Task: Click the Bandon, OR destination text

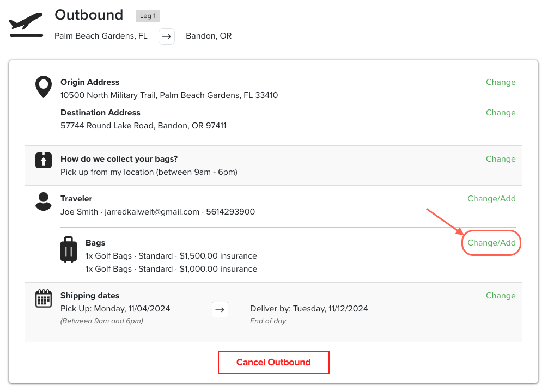Action: tap(209, 36)
